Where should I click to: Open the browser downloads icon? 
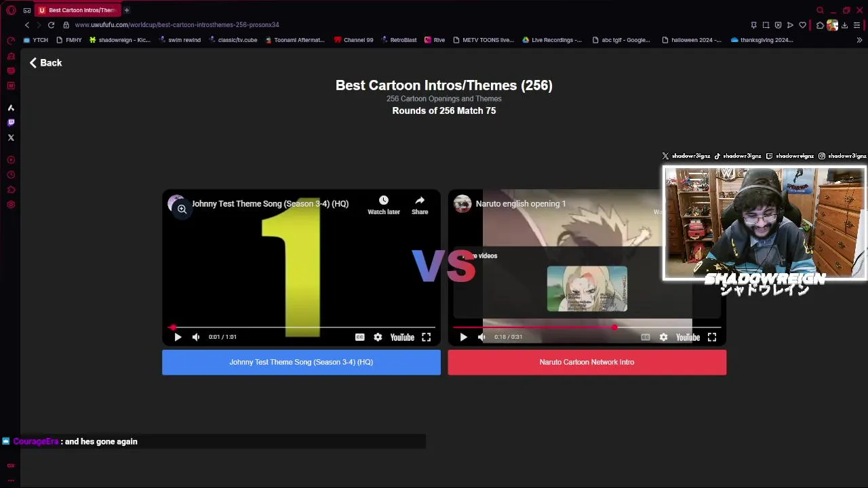[844, 25]
